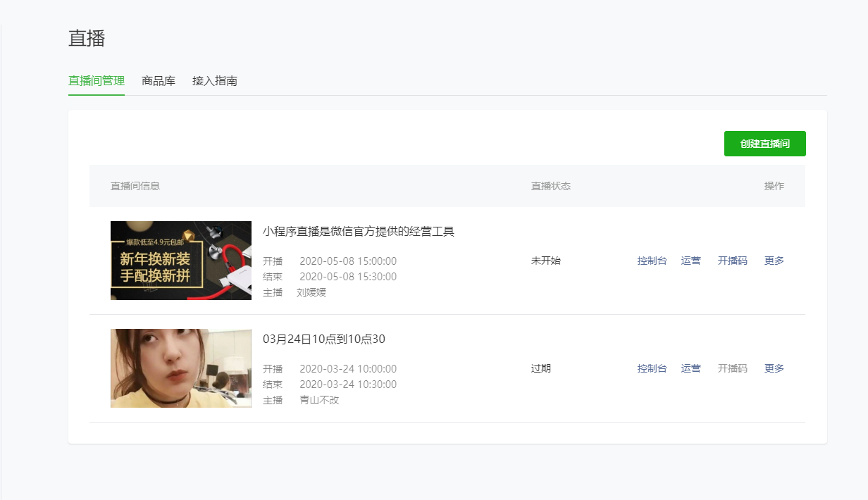
Task: Switch to the 直播间管理 tab
Action: (96, 81)
